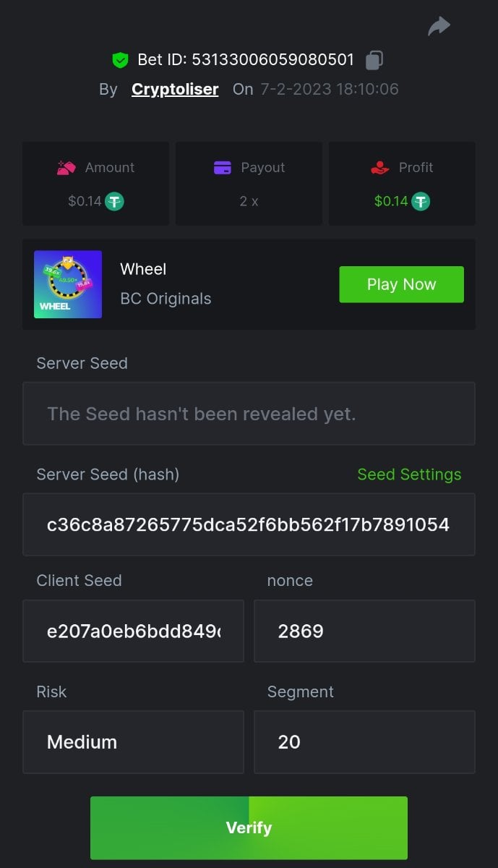Open the Segment field showing 20
The width and height of the screenshot is (498, 868).
[x=364, y=741]
